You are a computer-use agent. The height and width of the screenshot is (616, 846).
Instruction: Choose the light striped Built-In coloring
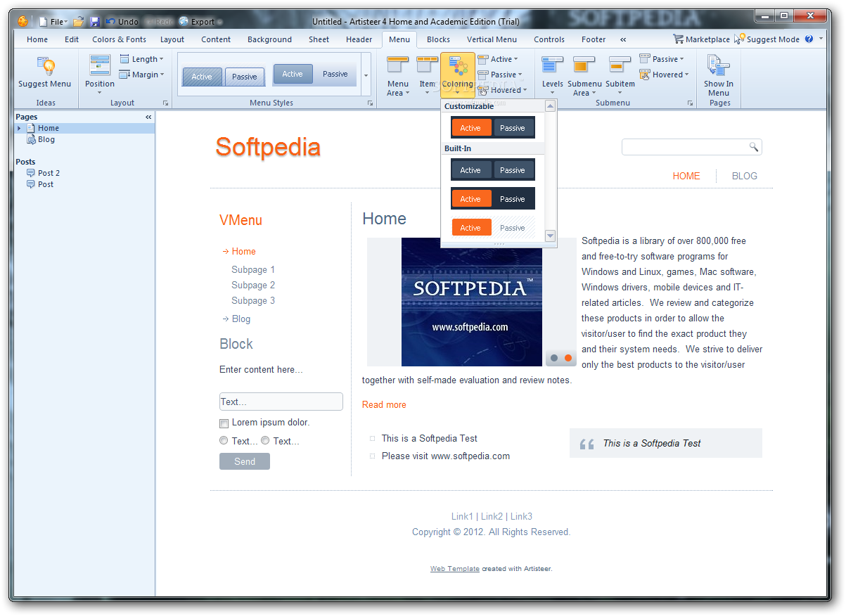(493, 228)
